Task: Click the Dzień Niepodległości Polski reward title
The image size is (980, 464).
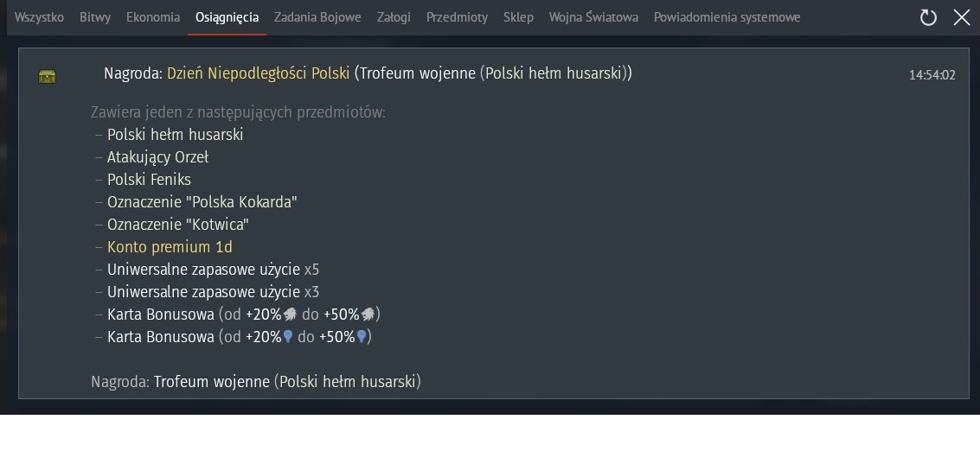Action: coord(258,73)
